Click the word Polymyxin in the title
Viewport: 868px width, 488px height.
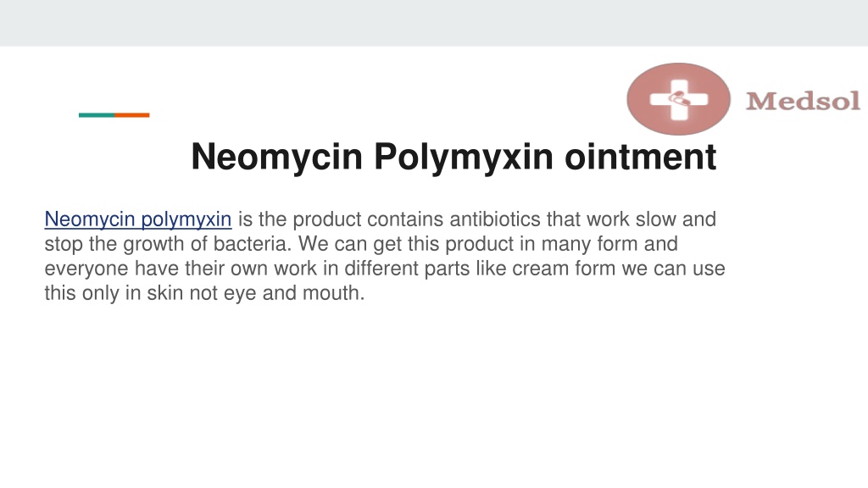[464, 157]
